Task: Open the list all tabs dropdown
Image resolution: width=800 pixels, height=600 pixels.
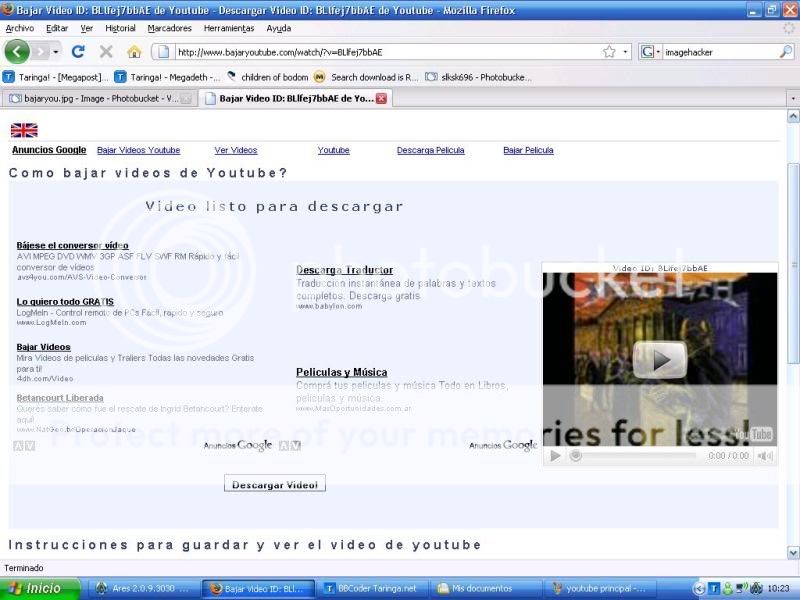Action: 792,98
